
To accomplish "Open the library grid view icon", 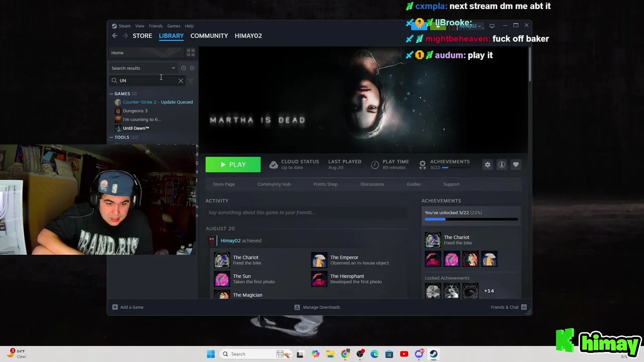I will click(191, 52).
